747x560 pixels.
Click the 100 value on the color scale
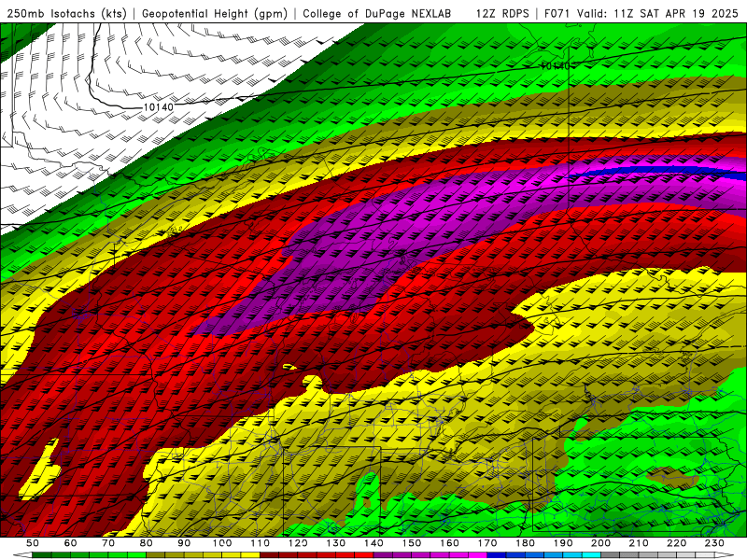[222, 543]
